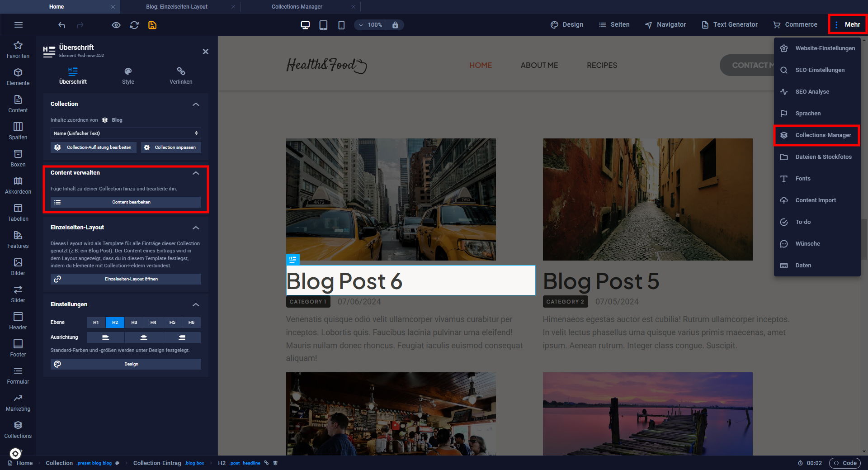The width and height of the screenshot is (868, 470).
Task: Open the Boxen sidebar section
Action: [18, 158]
